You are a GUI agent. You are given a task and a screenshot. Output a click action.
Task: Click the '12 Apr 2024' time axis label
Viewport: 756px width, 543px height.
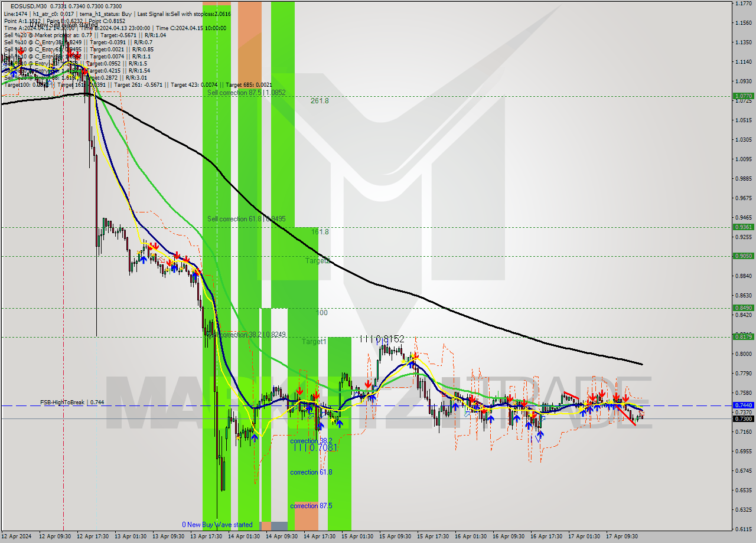[x=17, y=537]
